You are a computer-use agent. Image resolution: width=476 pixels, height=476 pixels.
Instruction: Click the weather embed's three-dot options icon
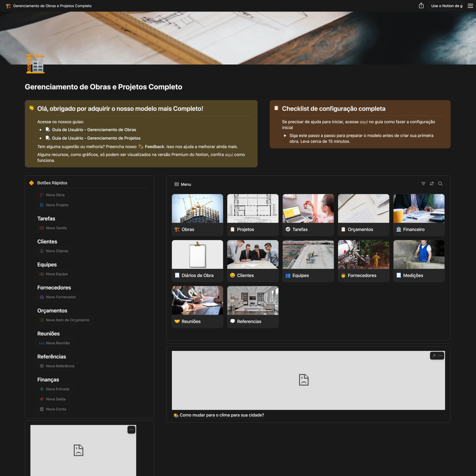click(440, 356)
